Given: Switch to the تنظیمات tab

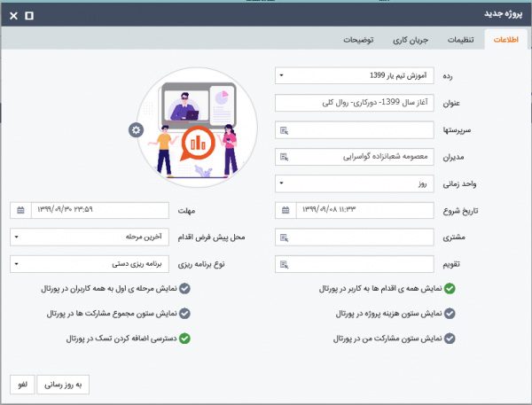Looking at the screenshot, I should coord(460,40).
